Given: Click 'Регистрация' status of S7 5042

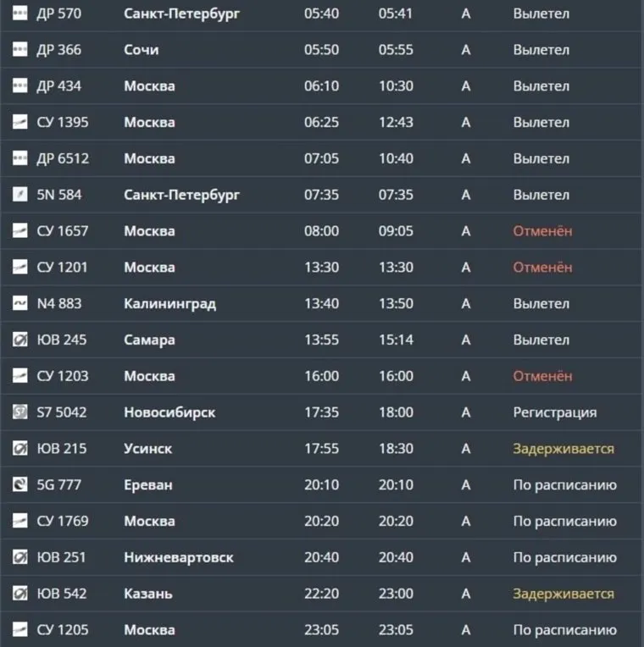Looking at the screenshot, I should click(x=554, y=412).
